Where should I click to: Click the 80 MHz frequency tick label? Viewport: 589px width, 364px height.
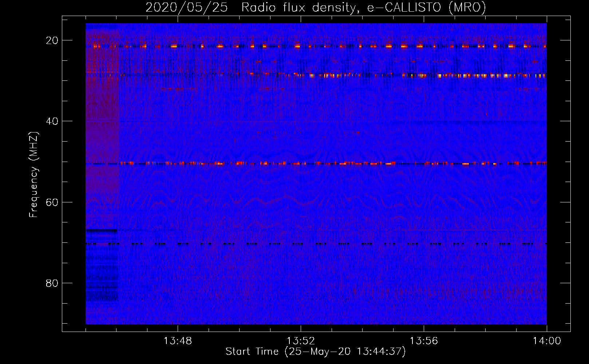coord(52,283)
